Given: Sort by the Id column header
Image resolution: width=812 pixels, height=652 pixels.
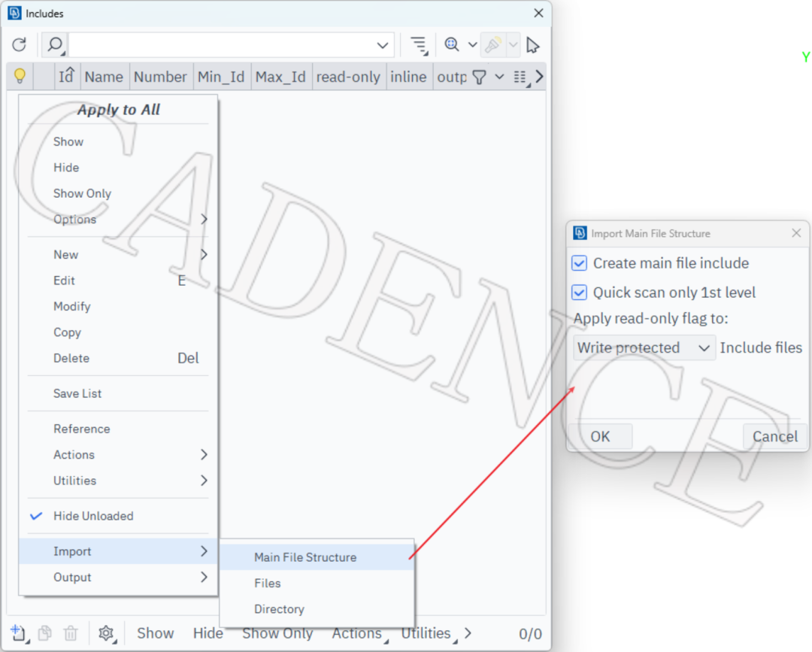Looking at the screenshot, I should (x=68, y=77).
